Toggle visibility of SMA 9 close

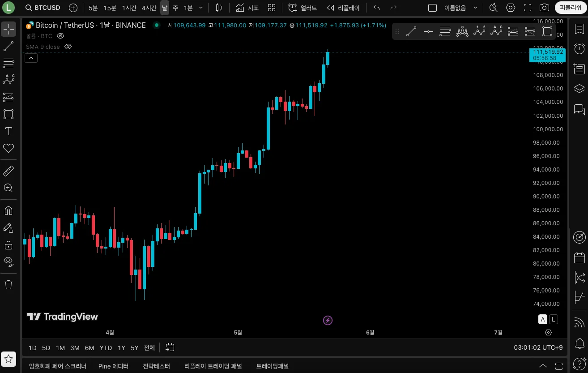[68, 47]
